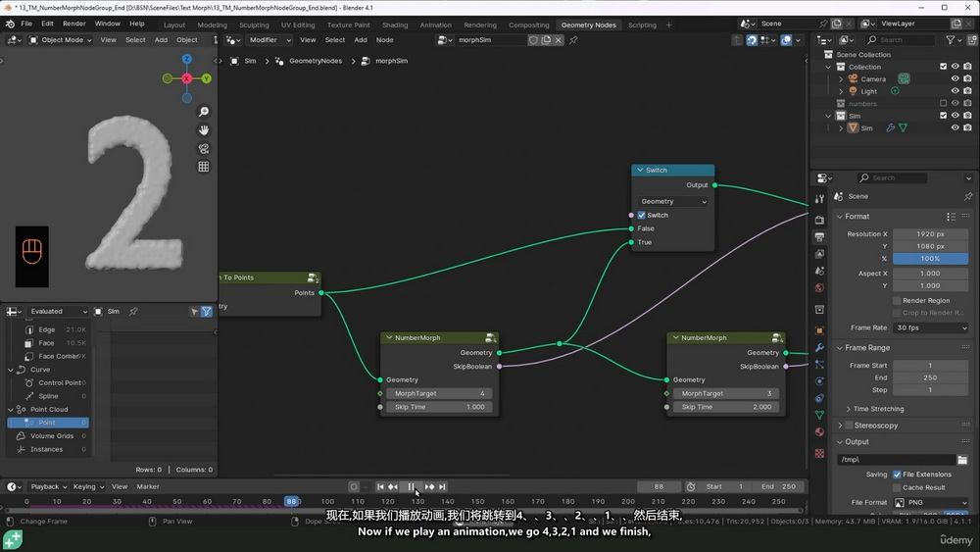Switch orthographic/perspective grid icon in viewport
980x552 pixels.
click(203, 167)
